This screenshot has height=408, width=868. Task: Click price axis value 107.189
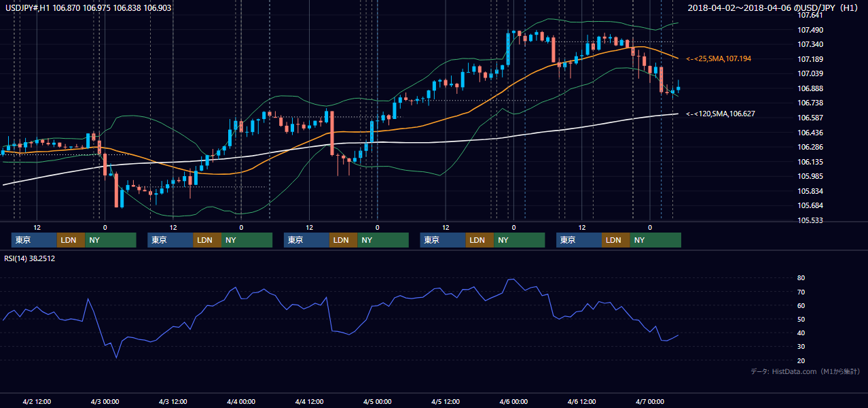pyautogui.click(x=811, y=59)
